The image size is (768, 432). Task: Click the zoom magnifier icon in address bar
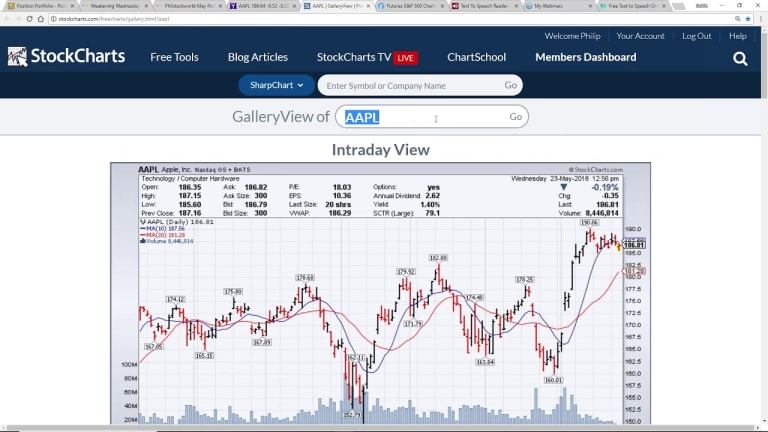738,19
